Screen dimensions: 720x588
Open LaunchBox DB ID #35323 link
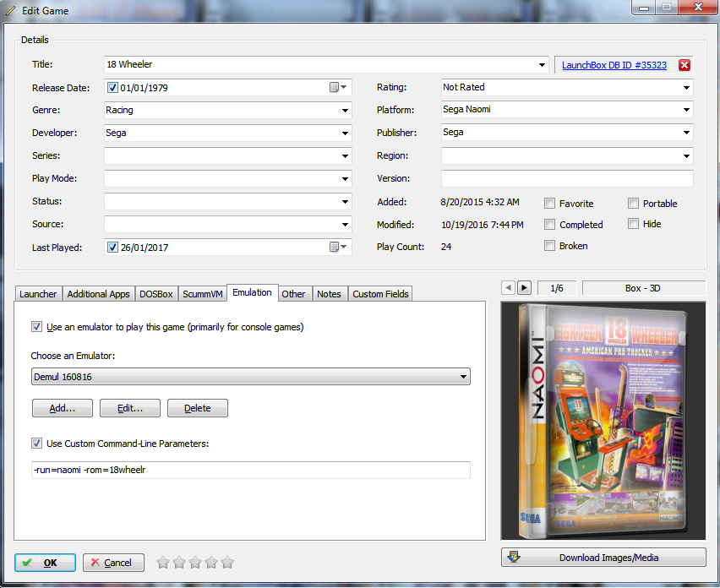(x=614, y=65)
